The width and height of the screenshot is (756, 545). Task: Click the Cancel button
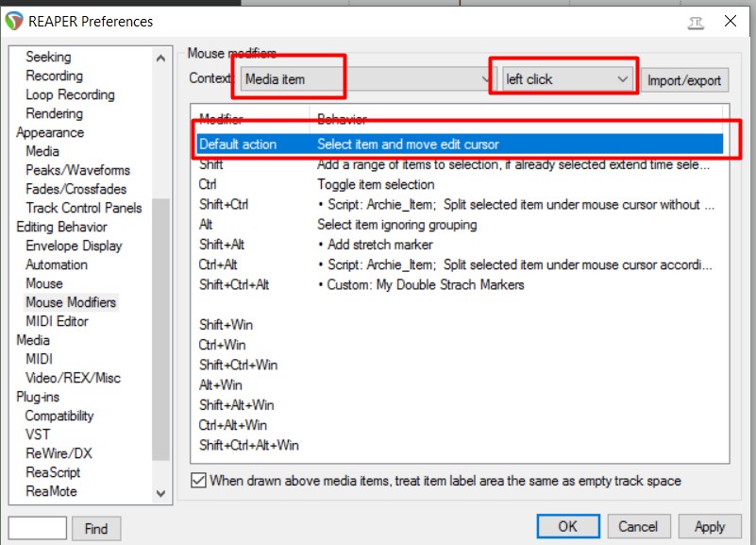click(x=638, y=526)
